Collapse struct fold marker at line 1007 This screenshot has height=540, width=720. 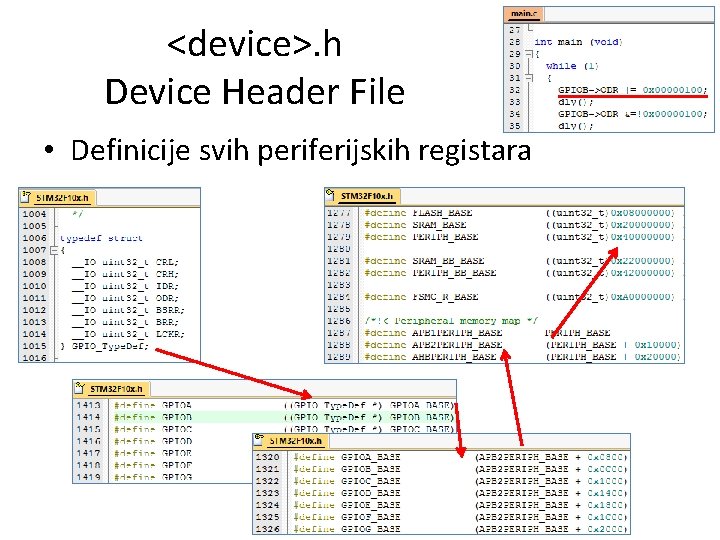pyautogui.click(x=54, y=250)
